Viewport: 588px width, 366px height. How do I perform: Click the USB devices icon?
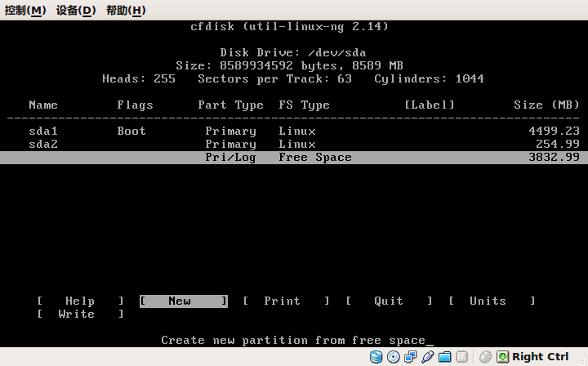427,357
